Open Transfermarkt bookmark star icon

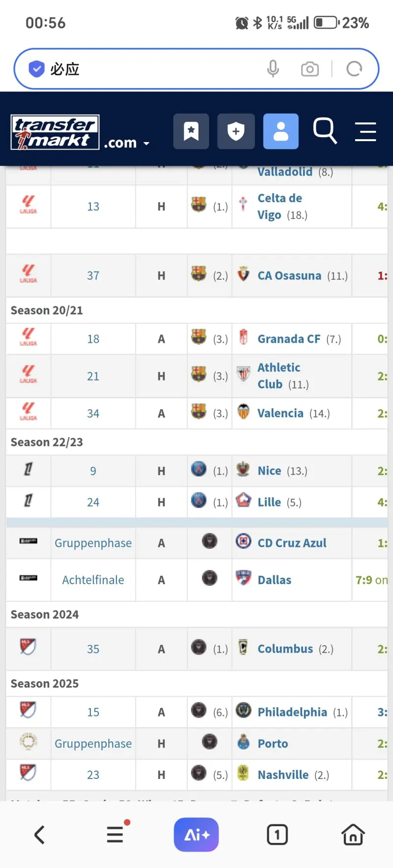tap(191, 131)
